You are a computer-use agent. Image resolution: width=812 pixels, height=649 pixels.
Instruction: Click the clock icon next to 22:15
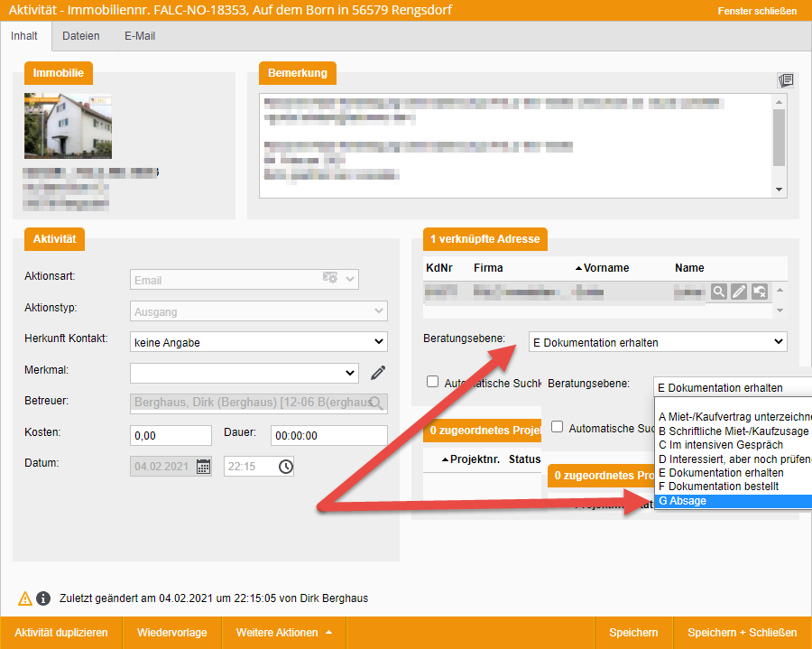[x=285, y=467]
